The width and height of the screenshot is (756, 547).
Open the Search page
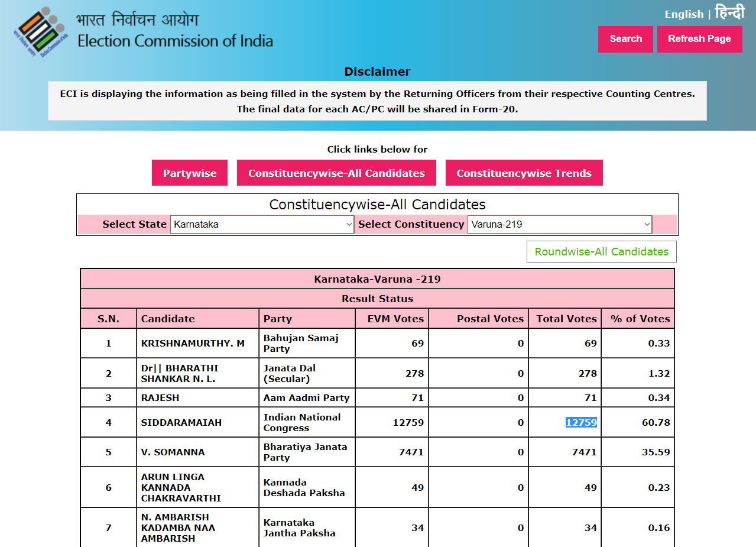point(625,39)
